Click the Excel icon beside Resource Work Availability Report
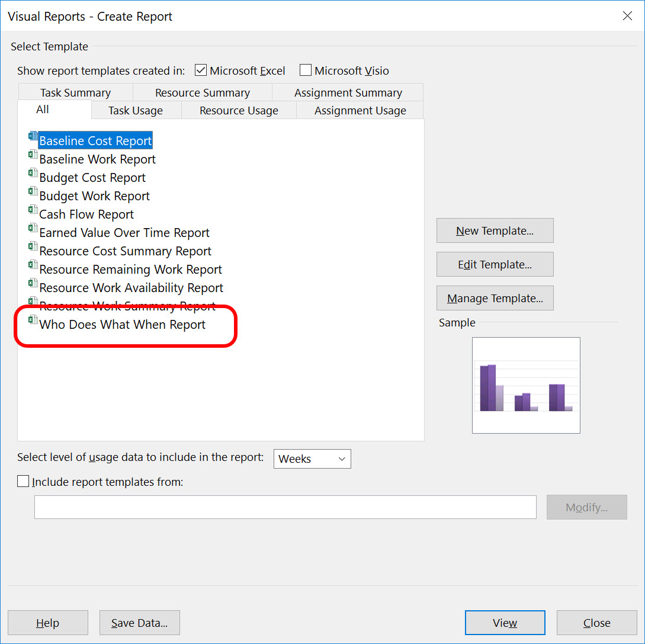645x644 pixels. [x=33, y=283]
